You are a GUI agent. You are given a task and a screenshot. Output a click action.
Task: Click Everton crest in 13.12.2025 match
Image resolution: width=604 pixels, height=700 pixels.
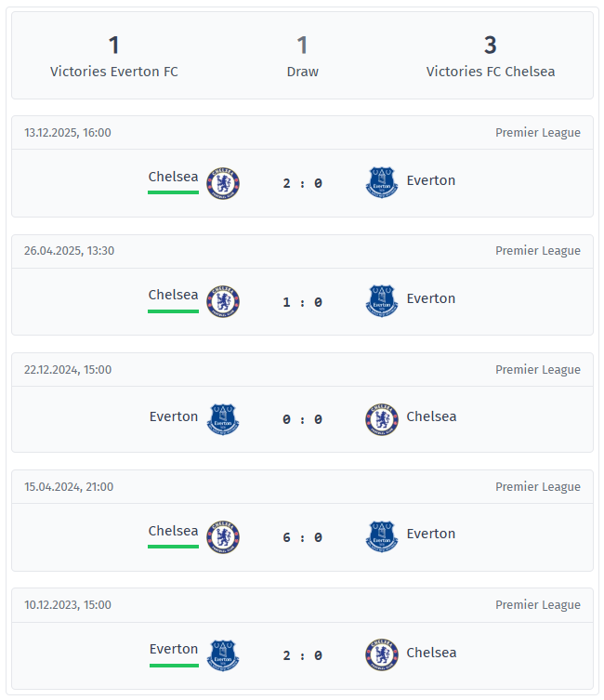(382, 183)
